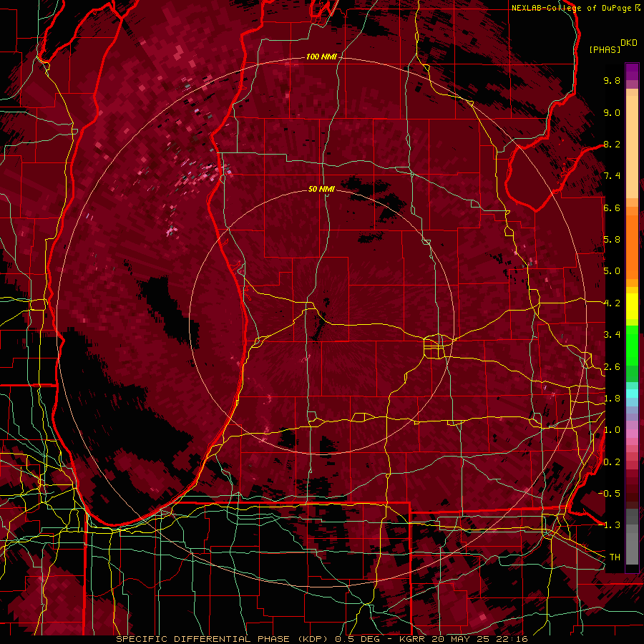Click the 7.4 scale value
Viewport: 644px width, 644px height.
(612, 176)
